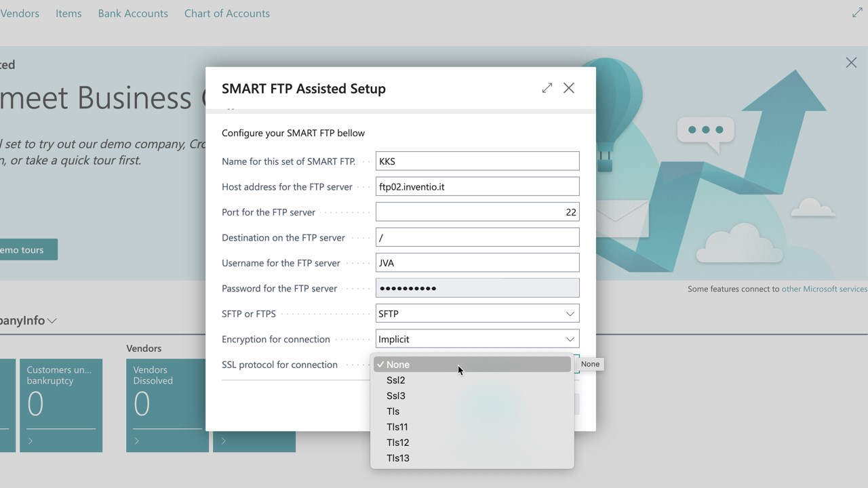Open the Customers under bankruptcy tile
Viewport: 868px width, 488px height.
coord(61,405)
